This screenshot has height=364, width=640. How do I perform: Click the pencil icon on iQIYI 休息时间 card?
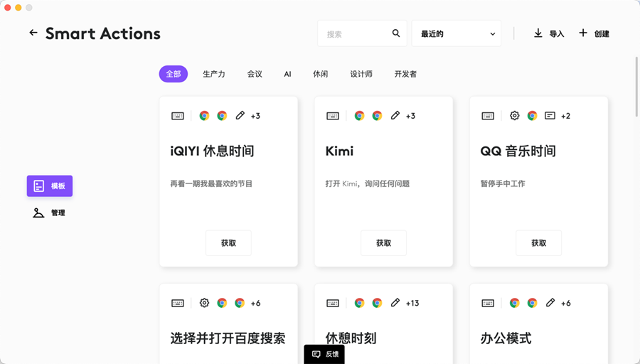coord(240,115)
